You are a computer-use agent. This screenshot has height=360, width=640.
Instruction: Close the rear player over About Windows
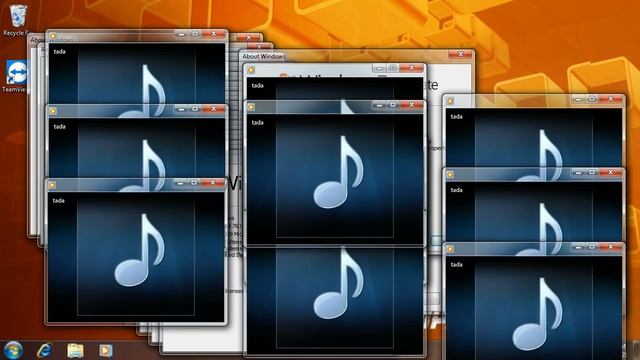412,68
